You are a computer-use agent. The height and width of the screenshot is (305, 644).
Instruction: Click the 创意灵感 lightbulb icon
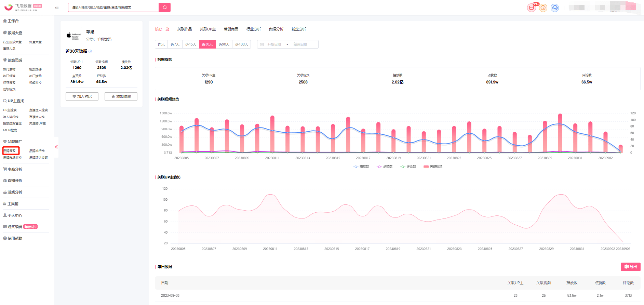tap(5, 60)
